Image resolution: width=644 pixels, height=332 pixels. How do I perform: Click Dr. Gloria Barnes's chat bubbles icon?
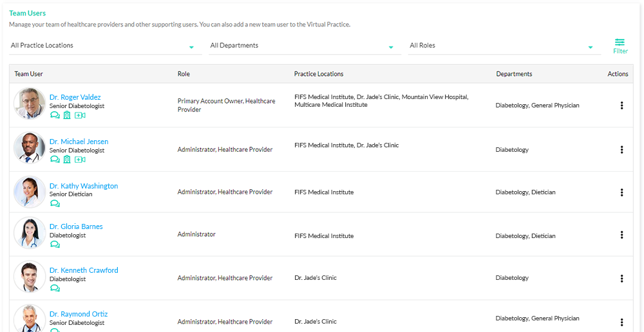click(x=55, y=244)
